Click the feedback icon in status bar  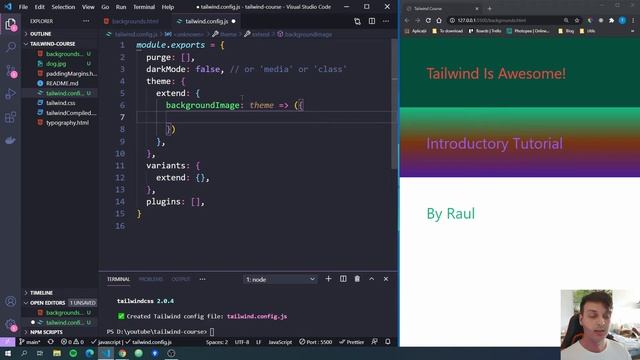(x=374, y=342)
